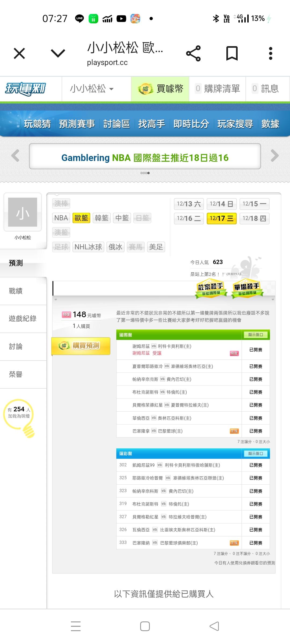Select 布杜克諾斯特 vs 特倫托 international row

click(193, 392)
